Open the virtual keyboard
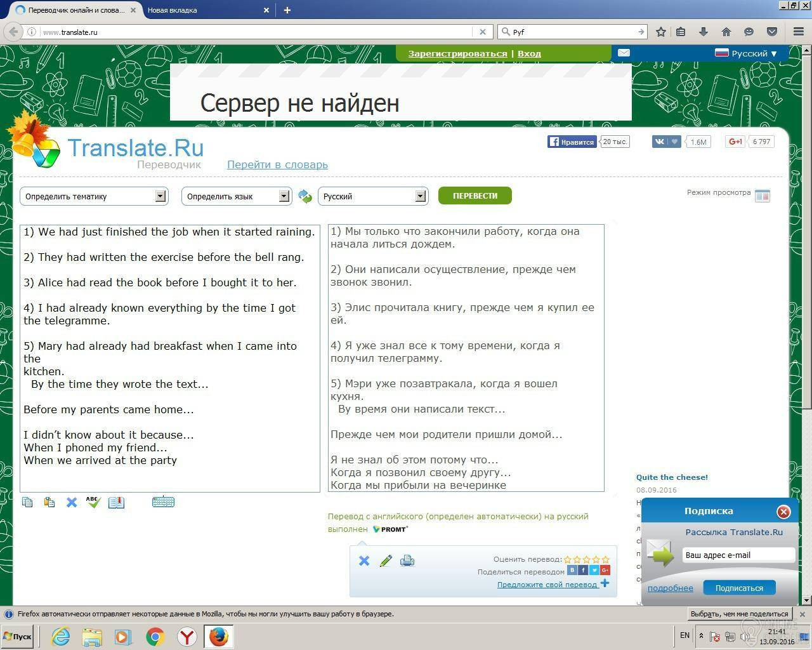 tap(163, 502)
